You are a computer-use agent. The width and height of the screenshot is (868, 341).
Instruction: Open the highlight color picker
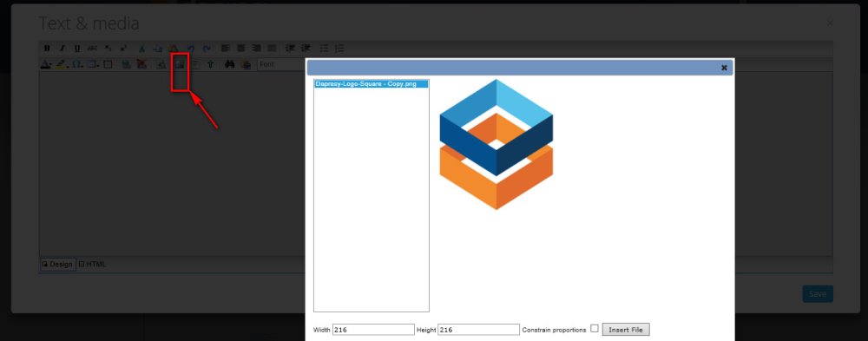tap(62, 64)
